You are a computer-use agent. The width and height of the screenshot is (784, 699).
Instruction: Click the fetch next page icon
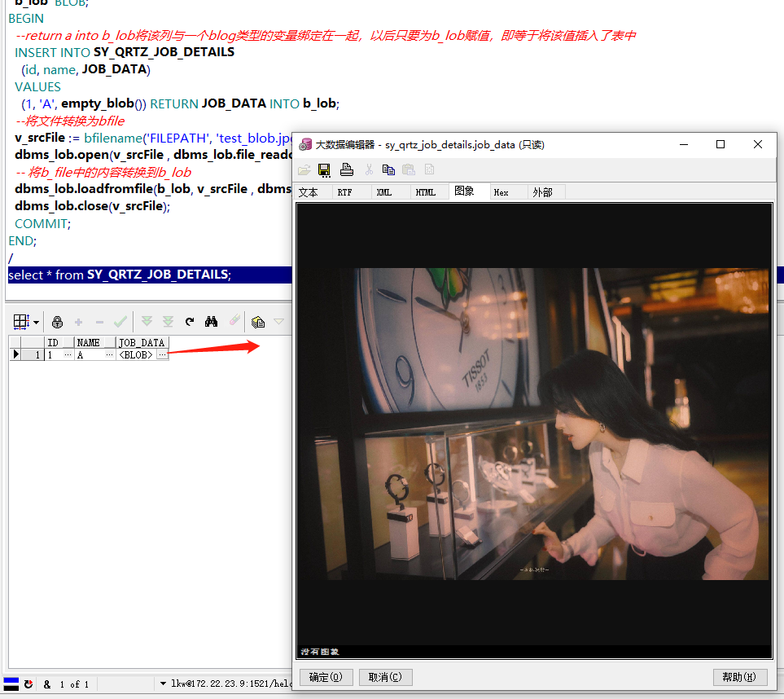point(147,322)
